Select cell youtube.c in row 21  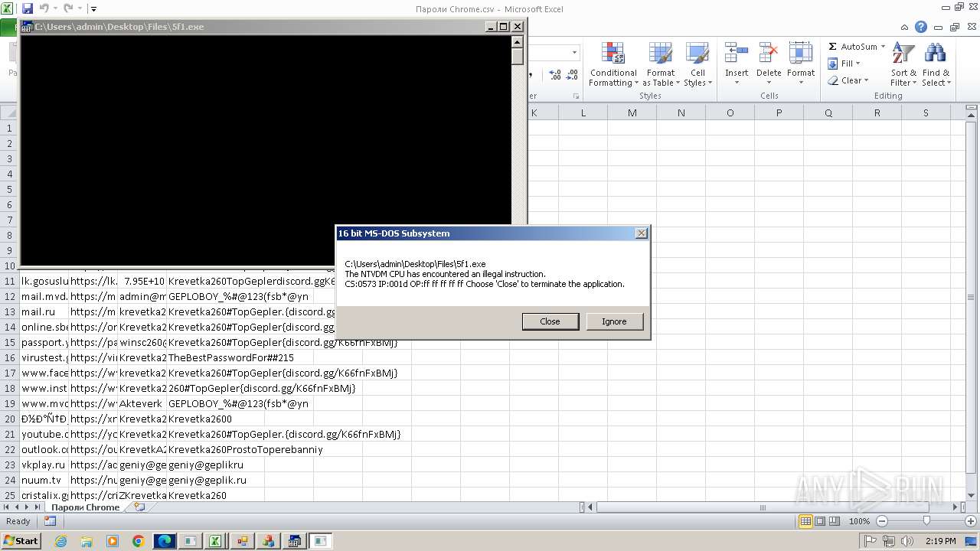(44, 434)
